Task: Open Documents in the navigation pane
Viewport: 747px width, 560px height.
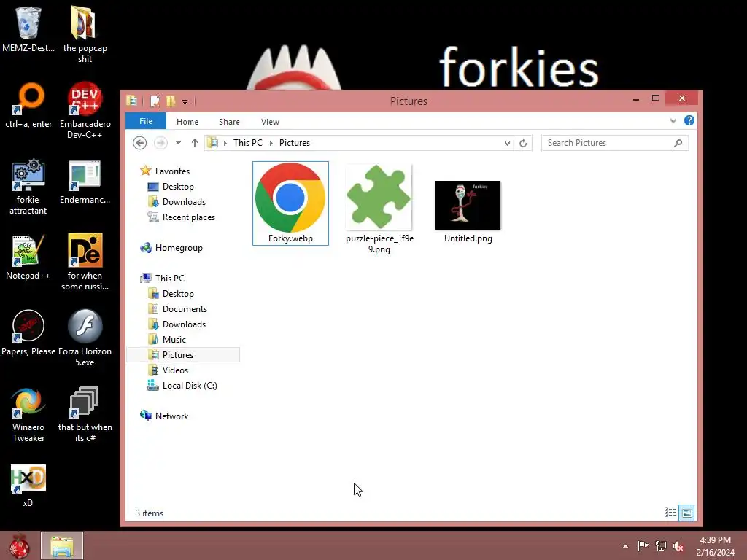Action: 177,309
